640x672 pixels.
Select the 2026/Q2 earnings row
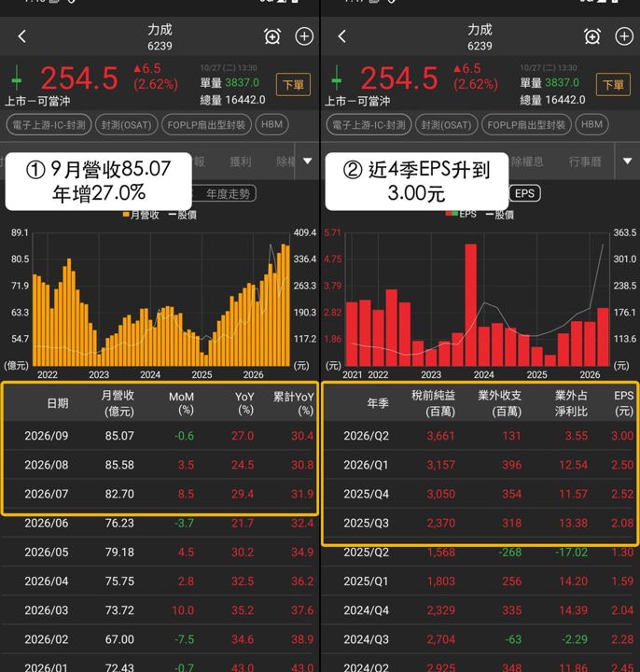(x=480, y=436)
